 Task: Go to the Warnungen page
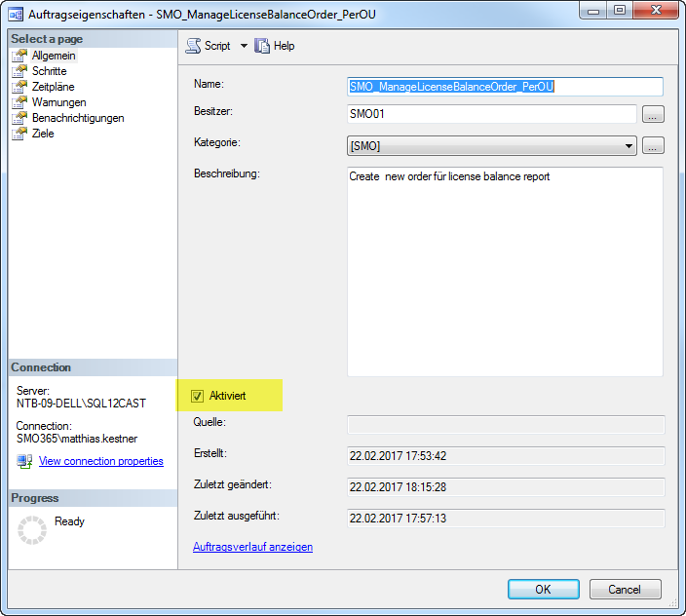(x=58, y=102)
